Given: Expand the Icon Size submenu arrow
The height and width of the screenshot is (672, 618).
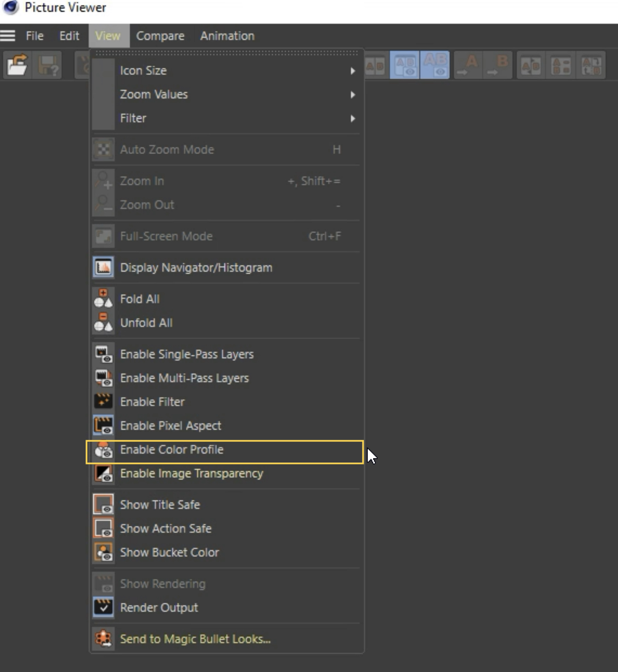Looking at the screenshot, I should click(353, 71).
